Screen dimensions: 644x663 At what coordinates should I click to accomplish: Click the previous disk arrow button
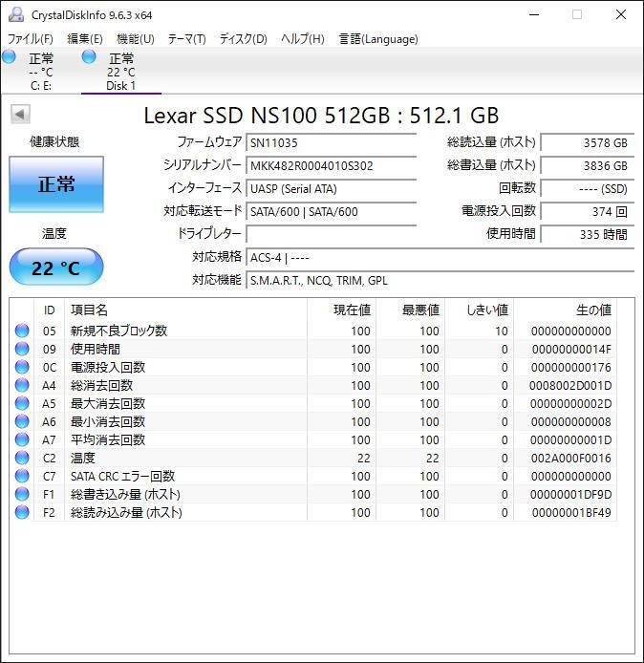coord(20,114)
